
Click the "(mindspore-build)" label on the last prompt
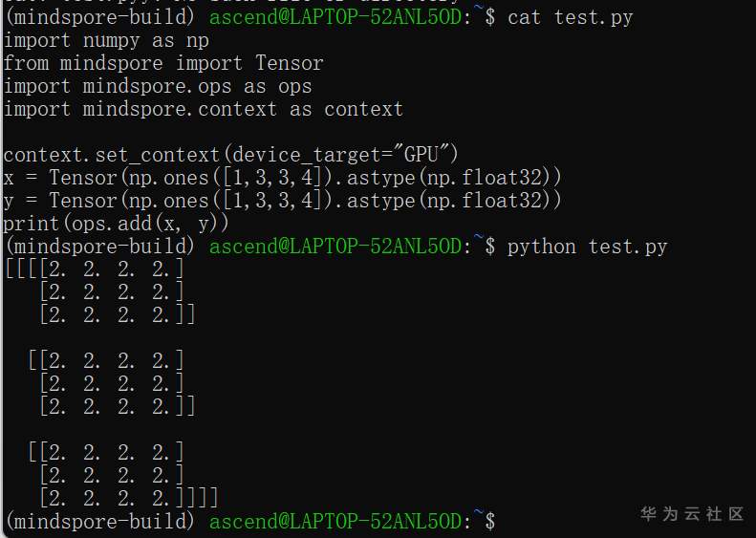point(100,522)
